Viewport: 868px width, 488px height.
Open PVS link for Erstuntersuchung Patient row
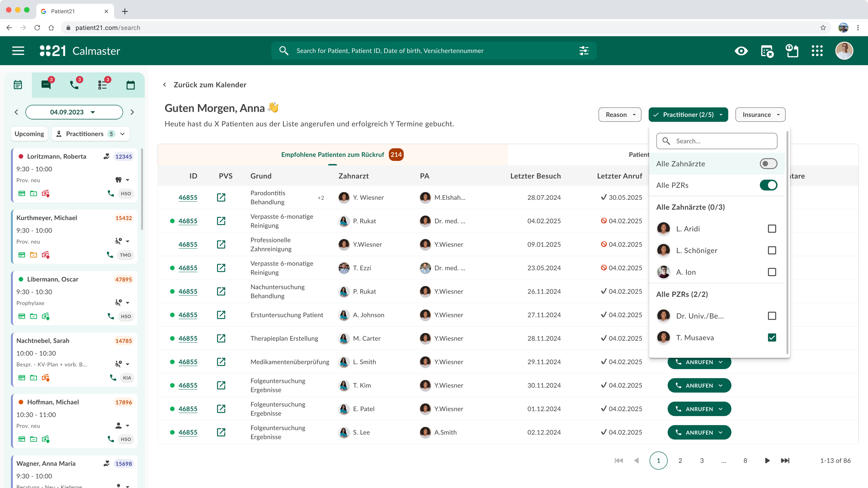221,315
